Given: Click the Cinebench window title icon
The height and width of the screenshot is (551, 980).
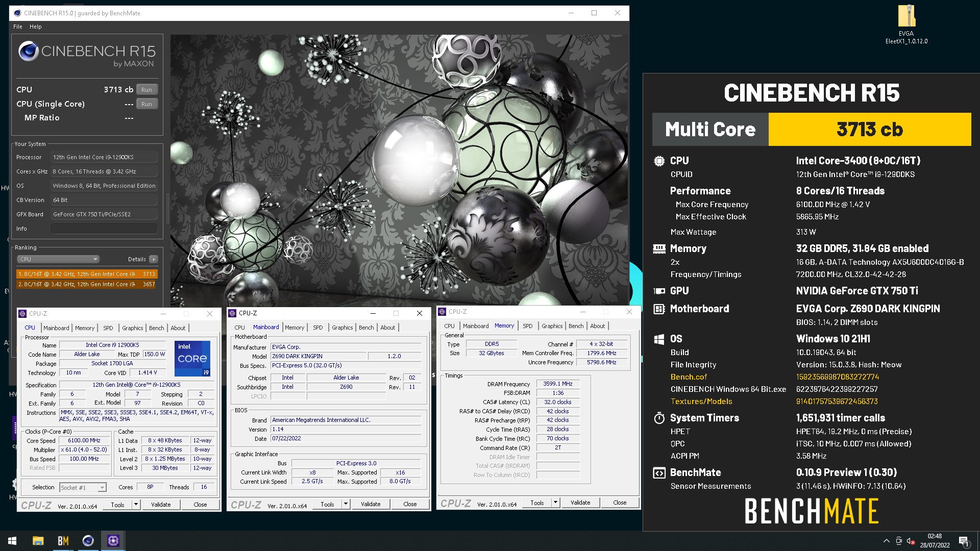Looking at the screenshot, I should coord(17,13).
